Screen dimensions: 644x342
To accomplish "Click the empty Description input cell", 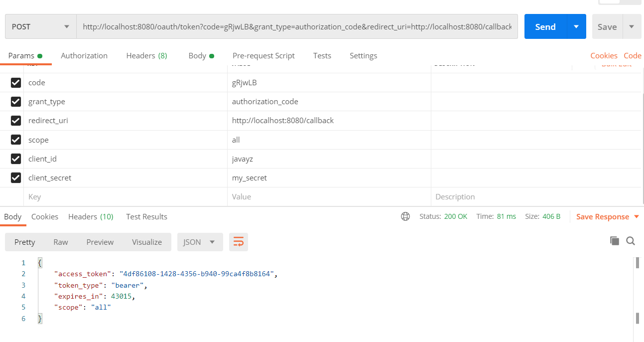I will pos(535,196).
